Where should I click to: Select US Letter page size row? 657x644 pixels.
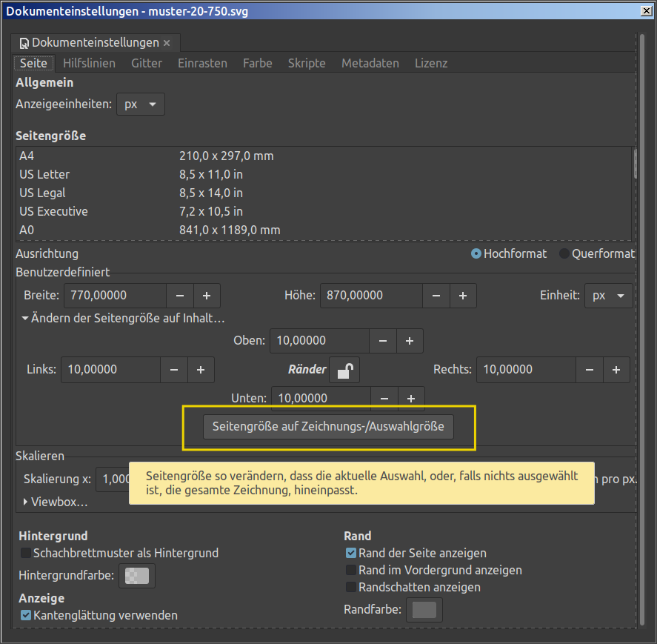[324, 174]
